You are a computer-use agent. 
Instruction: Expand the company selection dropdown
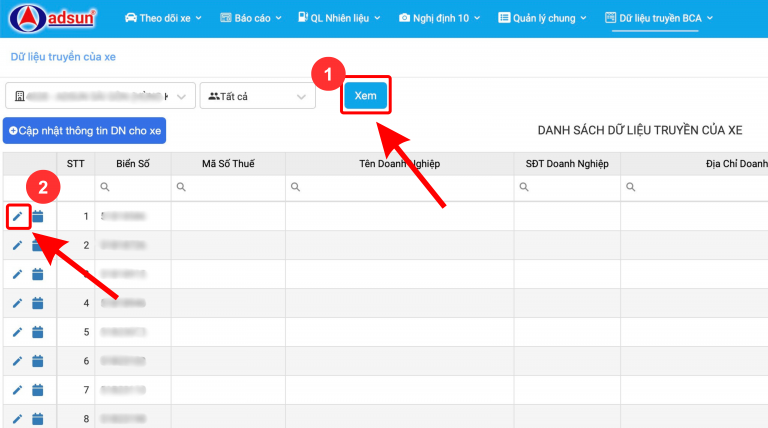click(x=100, y=96)
